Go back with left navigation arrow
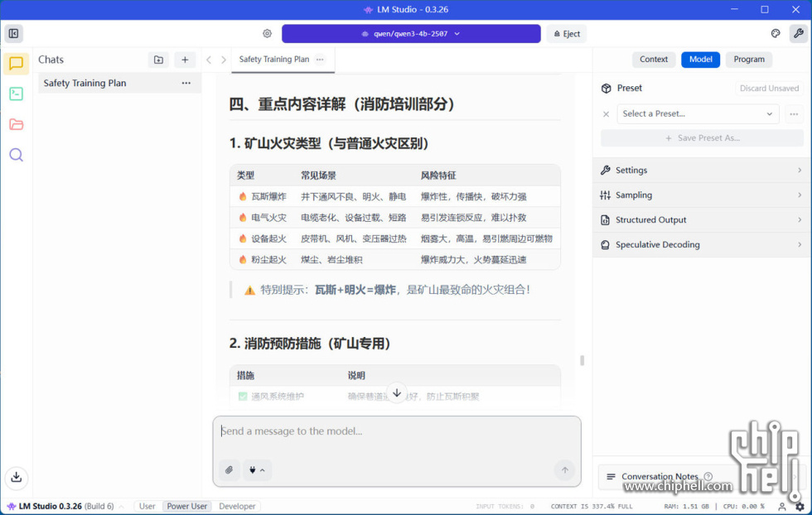The height and width of the screenshot is (515, 812). click(x=209, y=60)
